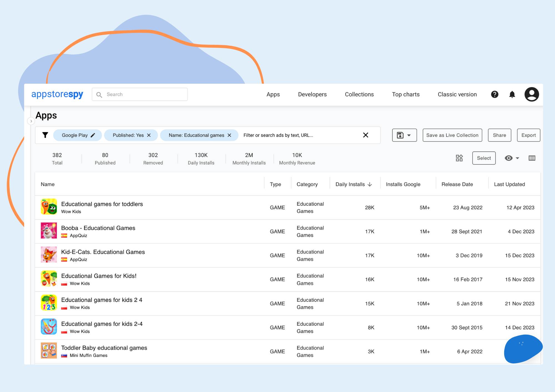Screen dimensions: 555x392
Task: Open Booba - Educational Games title
Action: coord(98,228)
